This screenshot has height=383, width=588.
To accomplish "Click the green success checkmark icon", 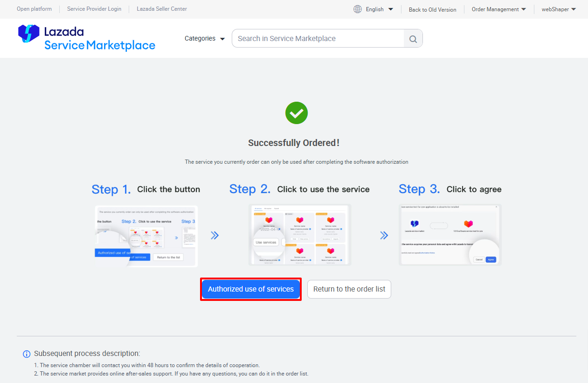I will 297,113.
